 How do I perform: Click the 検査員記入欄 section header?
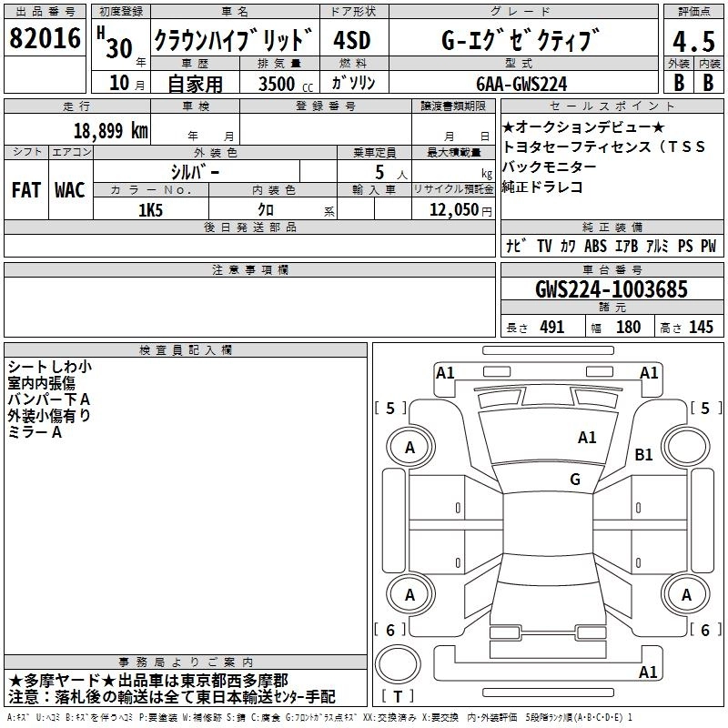point(186,350)
